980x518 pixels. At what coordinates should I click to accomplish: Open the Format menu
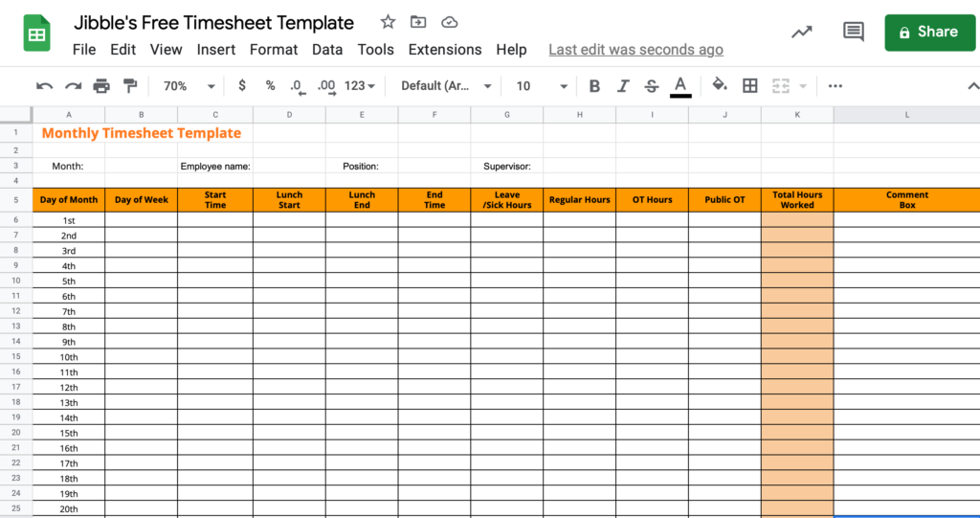(x=274, y=50)
